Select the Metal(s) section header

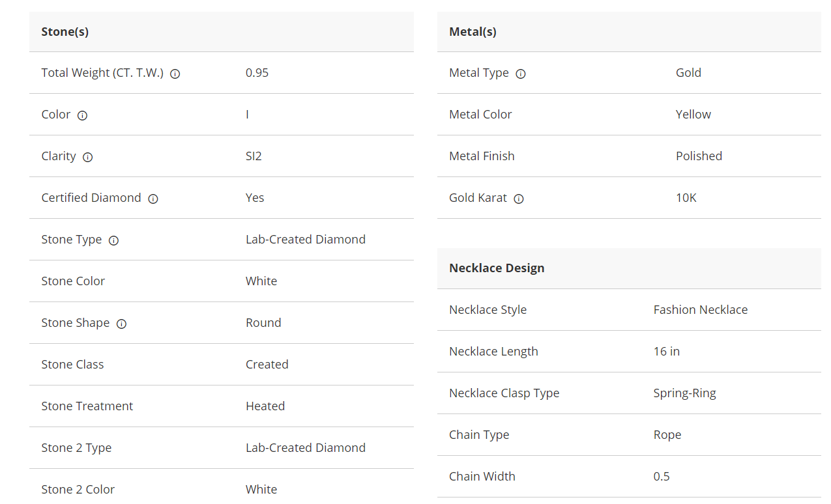pyautogui.click(x=473, y=31)
